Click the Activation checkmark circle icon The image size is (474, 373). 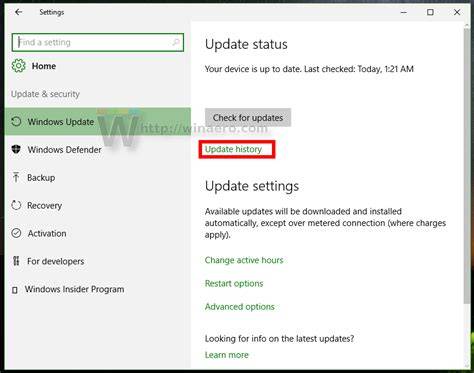pos(16,233)
